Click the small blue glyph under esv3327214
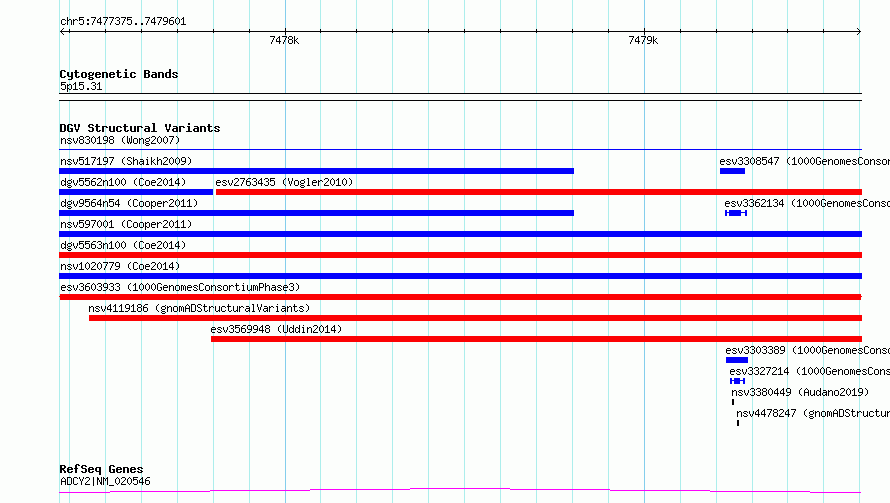This screenshot has width=890, height=503. click(x=737, y=381)
